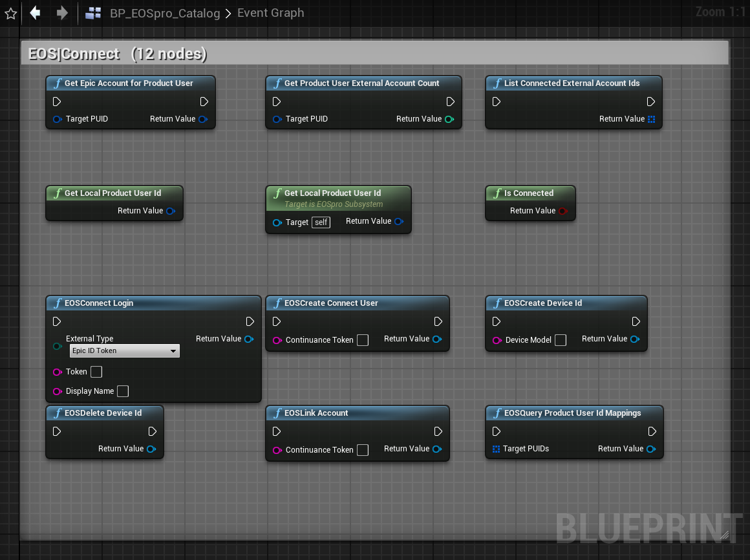This screenshot has height=560, width=750.
Task: Click the blueprint graph icon beside BP_EOSpro_Catalog
Action: click(93, 13)
